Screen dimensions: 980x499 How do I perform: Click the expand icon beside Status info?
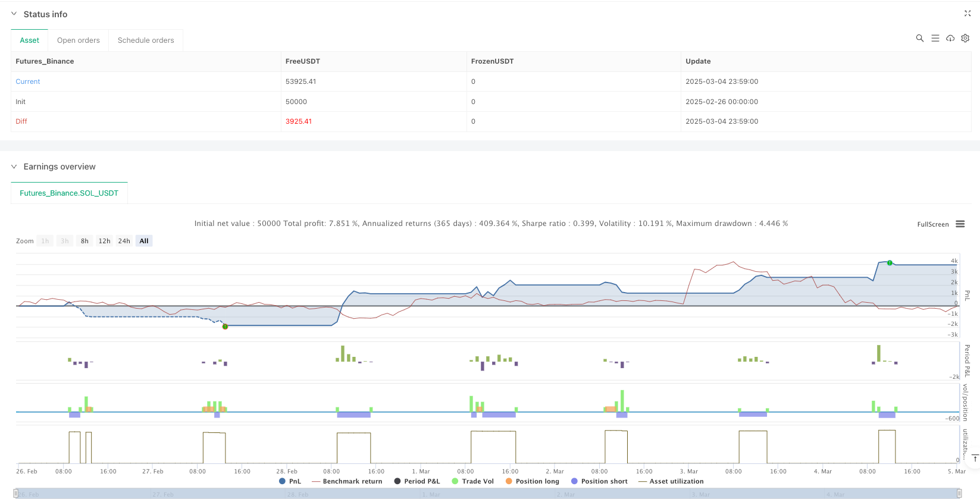click(x=967, y=13)
